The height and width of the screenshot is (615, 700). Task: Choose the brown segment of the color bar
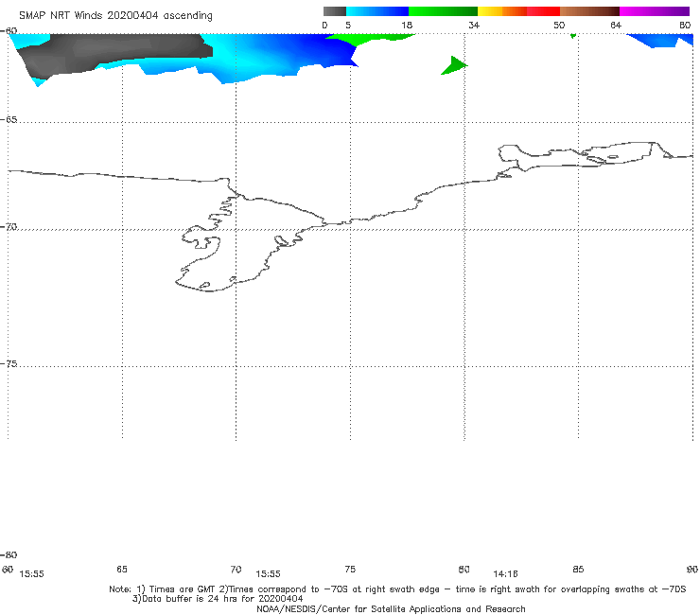click(x=589, y=11)
